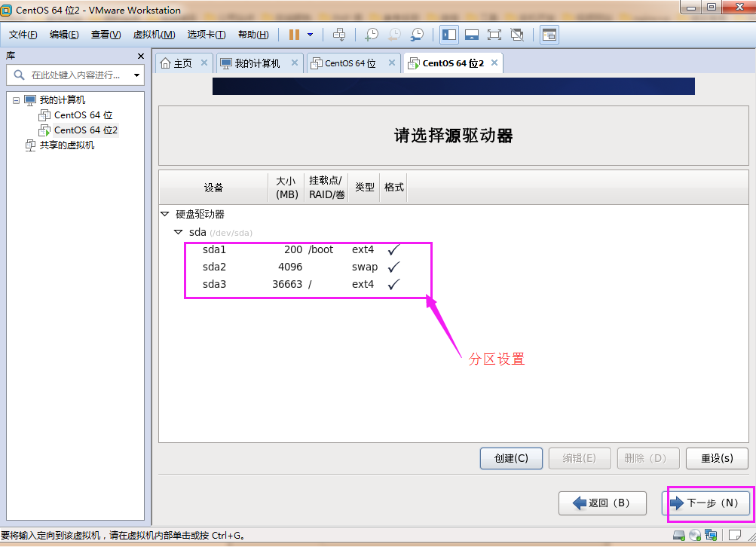The width and height of the screenshot is (756, 547).
Task: Collapse the 我的计算机 tree node
Action: (17, 100)
